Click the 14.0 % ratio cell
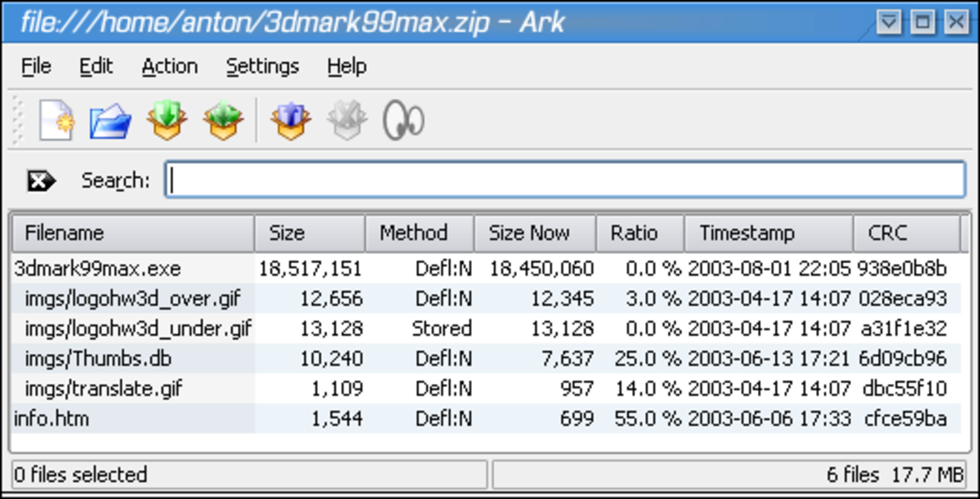The width and height of the screenshot is (980, 499). (x=648, y=389)
